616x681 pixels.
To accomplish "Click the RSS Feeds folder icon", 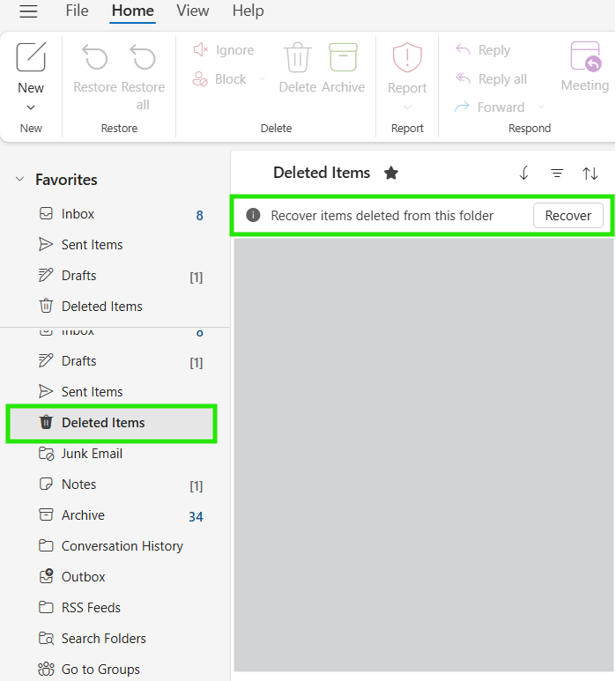I will (46, 607).
